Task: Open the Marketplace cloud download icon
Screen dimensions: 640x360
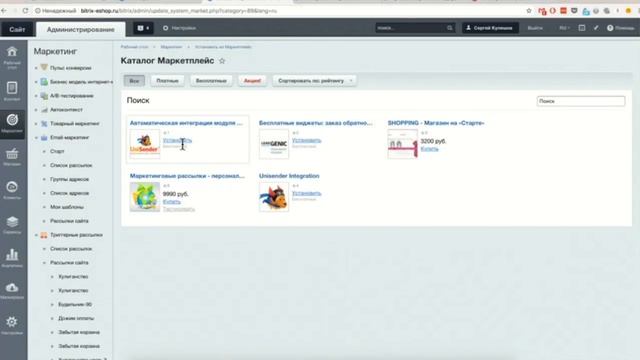Action: pyautogui.click(x=12, y=287)
